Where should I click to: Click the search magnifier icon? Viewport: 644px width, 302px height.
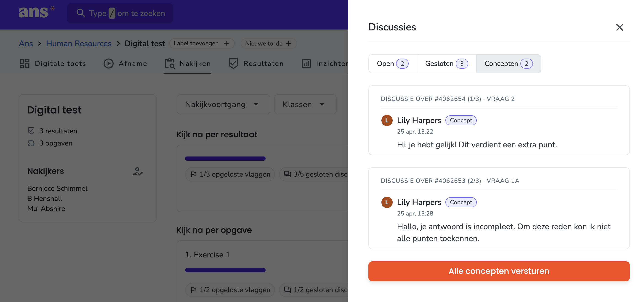click(81, 13)
